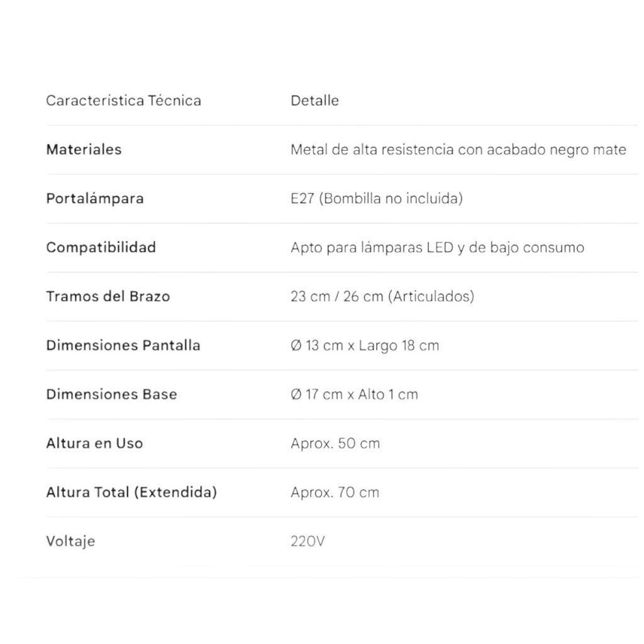Select the 'Dimensiones Pantalla' row label
Screen dimensions: 644x644
click(x=123, y=345)
